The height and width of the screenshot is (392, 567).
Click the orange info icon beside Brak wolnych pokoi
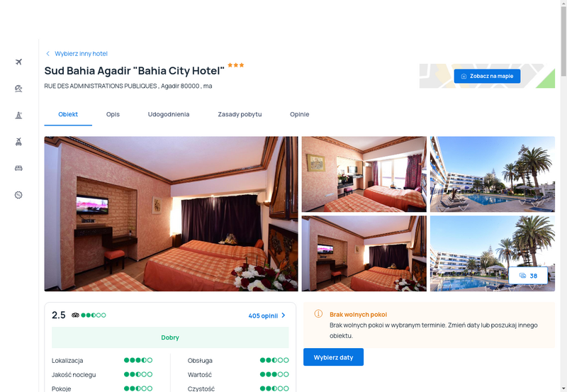318,313
